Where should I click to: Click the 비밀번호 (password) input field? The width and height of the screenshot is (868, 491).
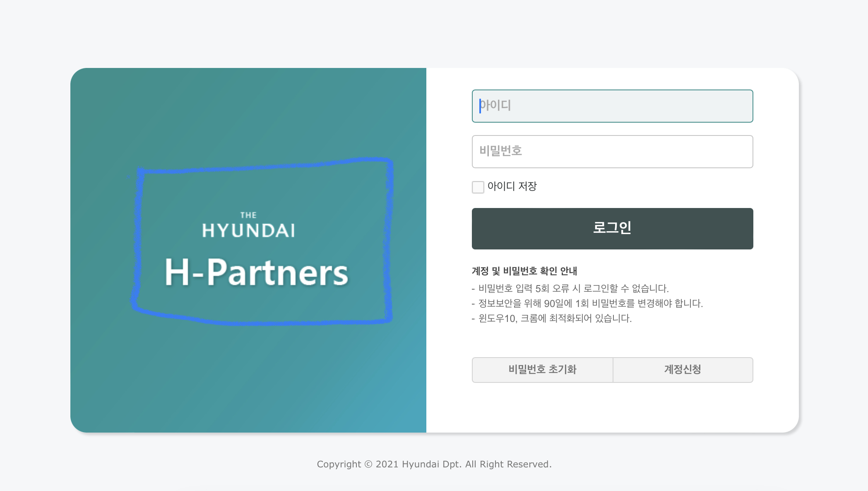[612, 152]
